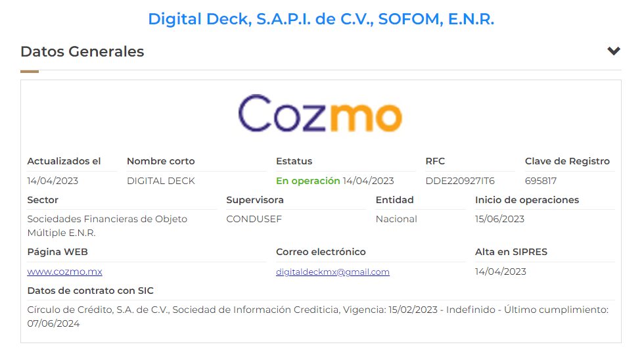Select the Correo electrónico field label
Screen dimensions: 644x355
[321, 252]
